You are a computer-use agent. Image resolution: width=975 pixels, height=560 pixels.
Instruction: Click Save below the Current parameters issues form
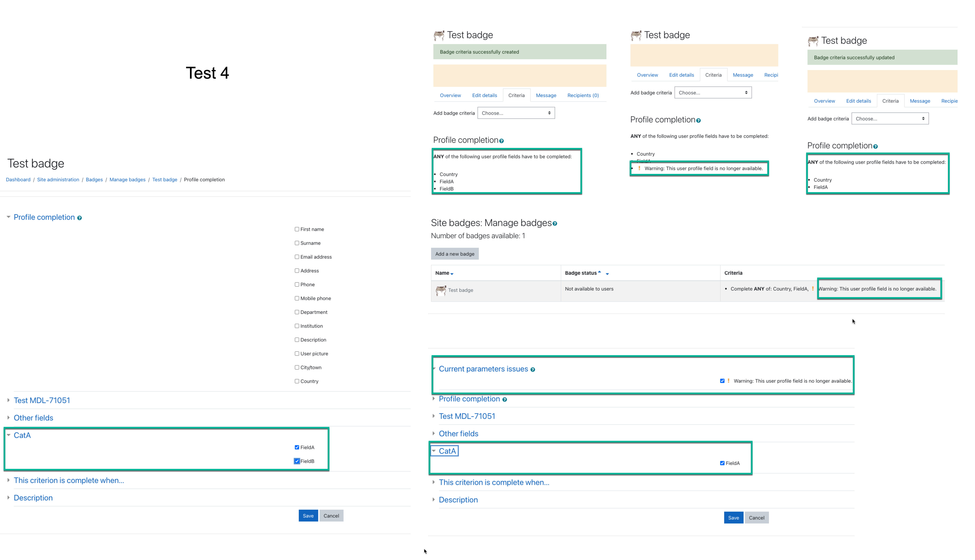pos(733,518)
